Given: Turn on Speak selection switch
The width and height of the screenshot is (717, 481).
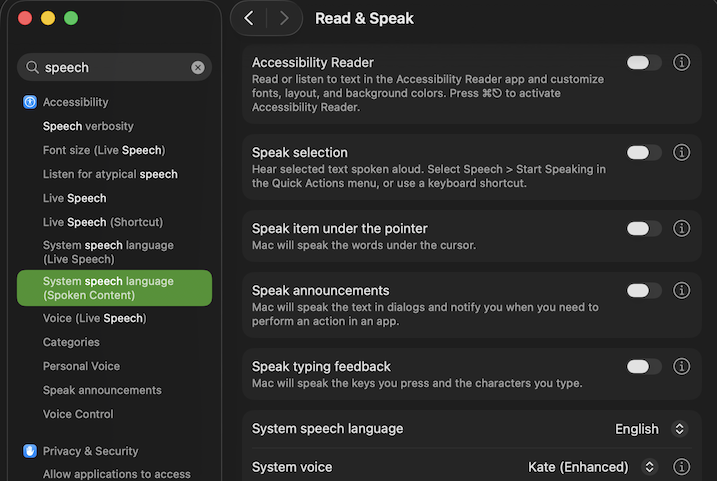Looking at the screenshot, I should 644,153.
